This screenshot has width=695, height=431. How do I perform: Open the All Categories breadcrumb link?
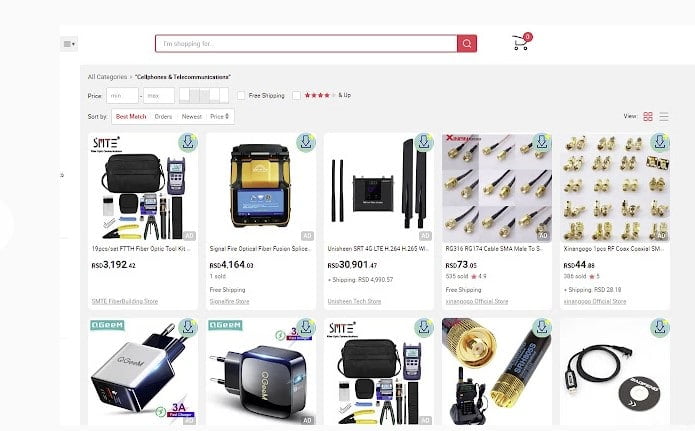click(107, 77)
